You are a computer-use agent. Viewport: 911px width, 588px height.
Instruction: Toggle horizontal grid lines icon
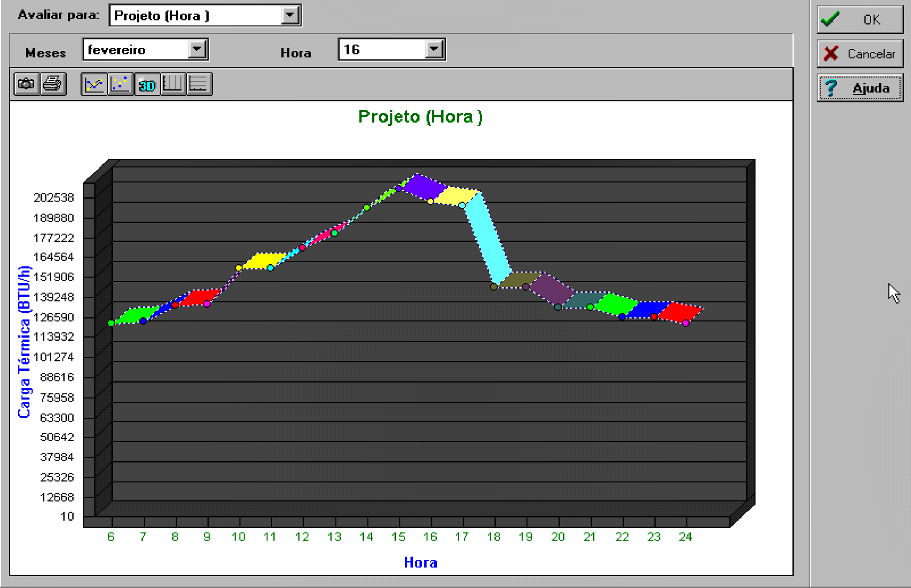(x=199, y=84)
